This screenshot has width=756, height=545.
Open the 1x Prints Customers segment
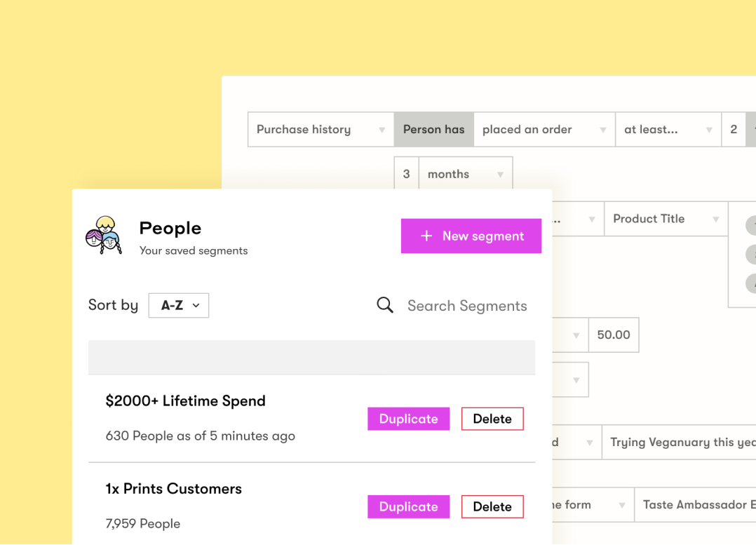[x=174, y=489]
